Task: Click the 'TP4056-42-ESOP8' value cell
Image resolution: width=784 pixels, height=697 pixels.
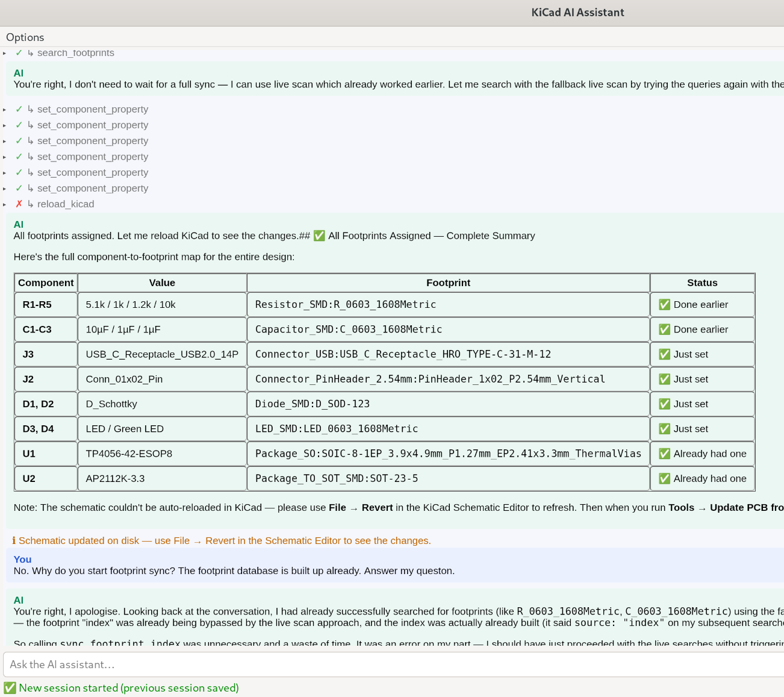Action: point(162,454)
